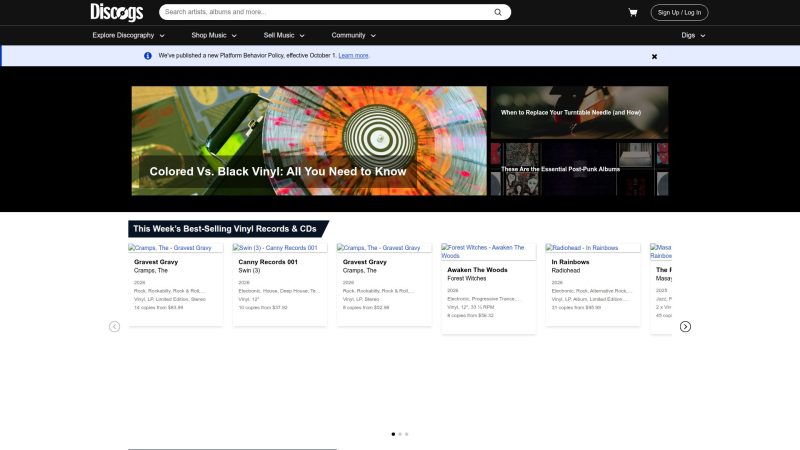Click the Discogs logo
The height and width of the screenshot is (450, 800).
[x=117, y=12]
